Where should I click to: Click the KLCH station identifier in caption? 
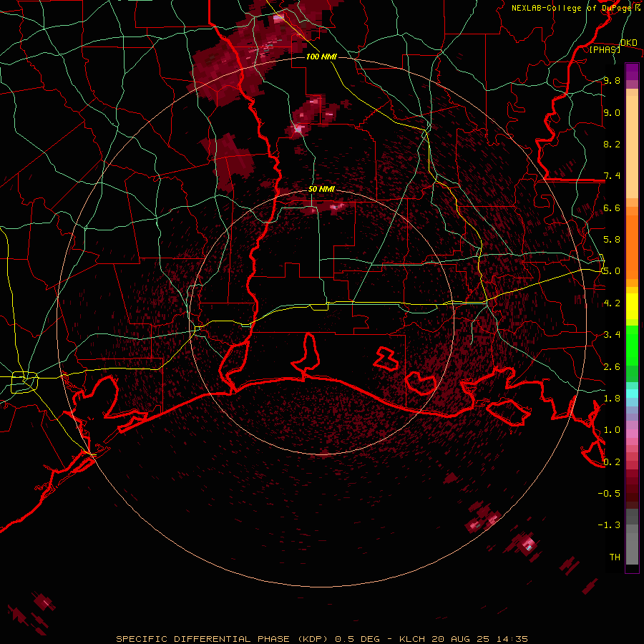point(413,639)
